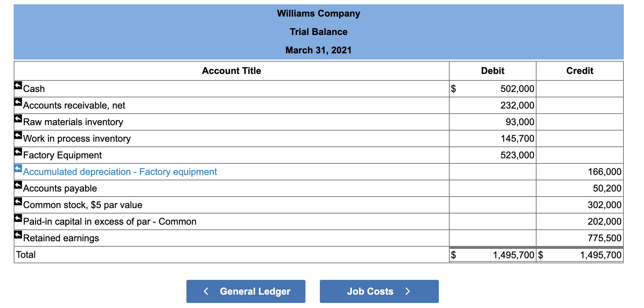Click the left chevron on General Ledger button
Image resolution: width=644 pixels, height=308 pixels.
pos(206,291)
